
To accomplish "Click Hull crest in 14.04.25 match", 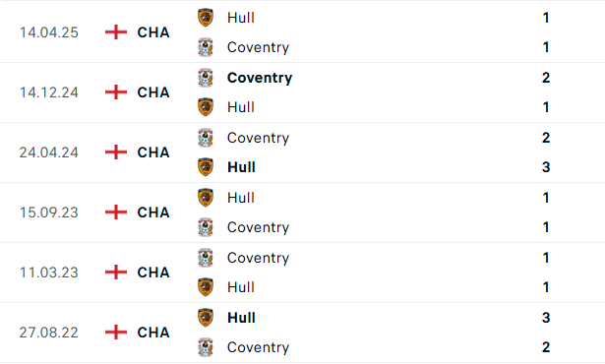I will [206, 18].
